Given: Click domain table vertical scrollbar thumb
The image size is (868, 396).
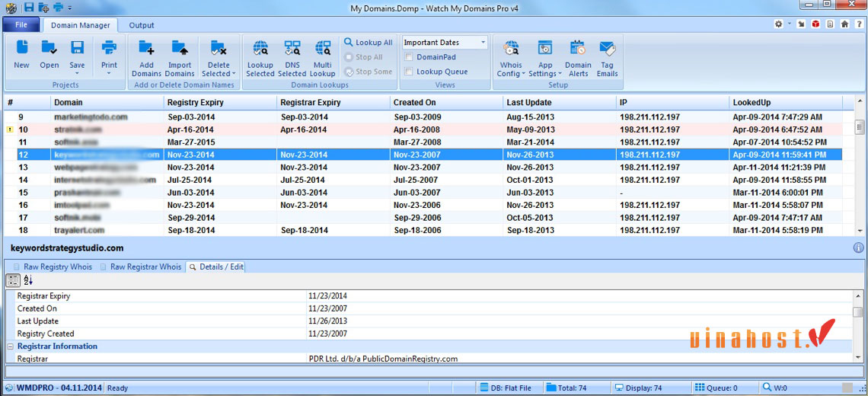Looking at the screenshot, I should pyautogui.click(x=859, y=127).
